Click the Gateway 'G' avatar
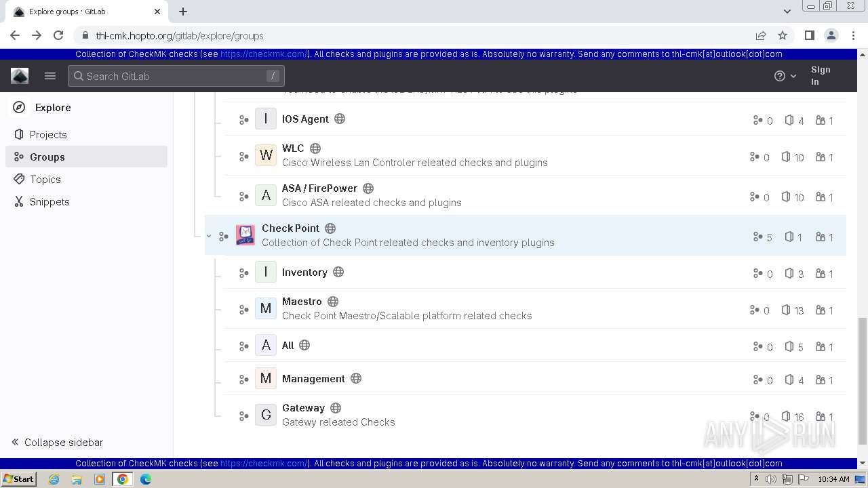 [266, 415]
